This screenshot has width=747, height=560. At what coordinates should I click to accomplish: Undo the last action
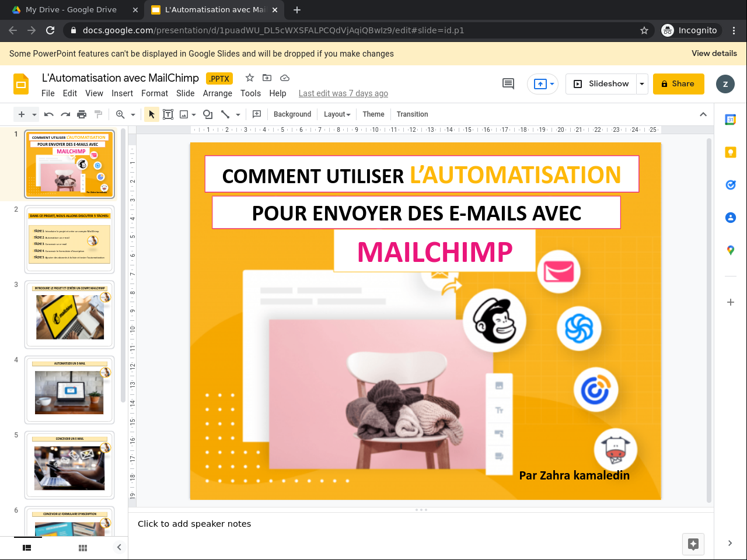coord(49,114)
